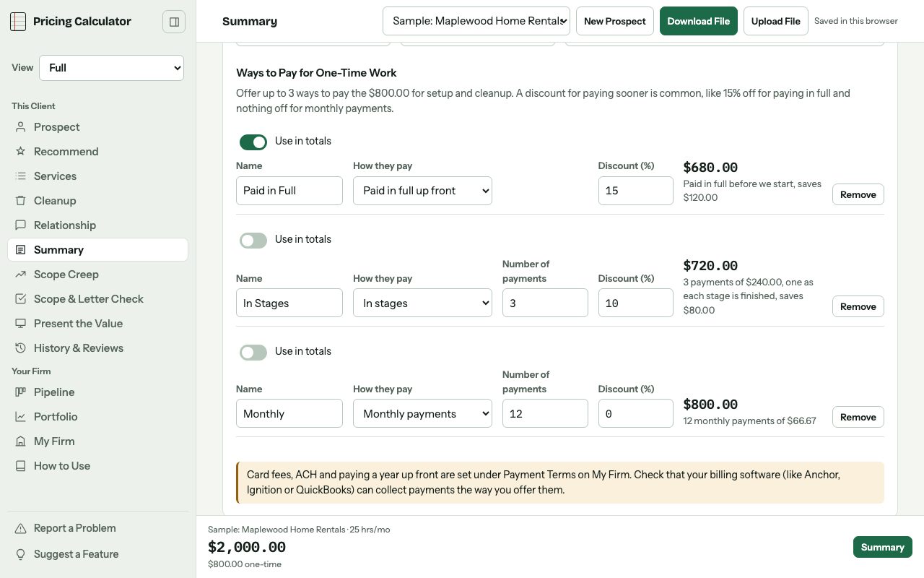Click the Download File button

coord(699,21)
